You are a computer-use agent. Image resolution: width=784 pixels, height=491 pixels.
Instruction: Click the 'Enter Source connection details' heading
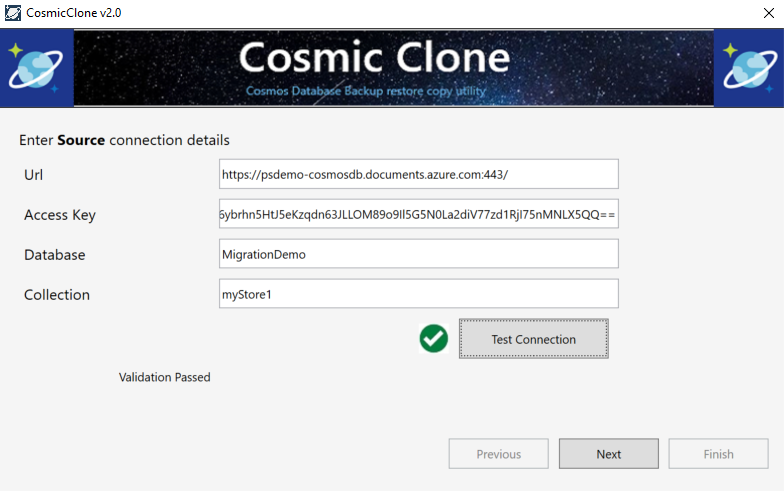124,140
